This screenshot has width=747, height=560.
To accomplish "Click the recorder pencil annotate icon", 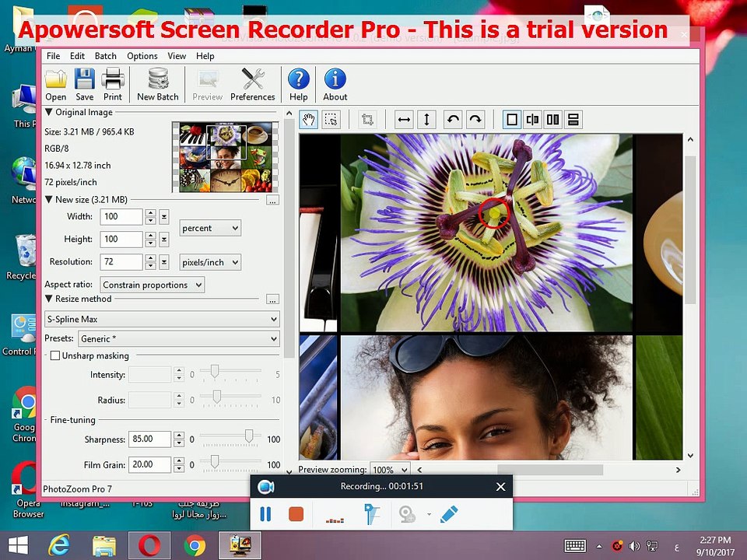I will pyautogui.click(x=449, y=514).
